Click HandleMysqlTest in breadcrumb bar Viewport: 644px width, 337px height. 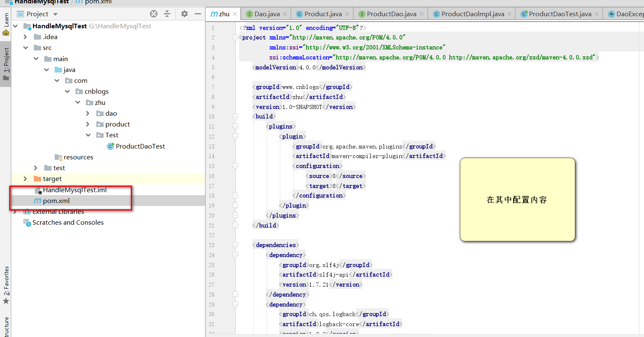[x=42, y=2]
